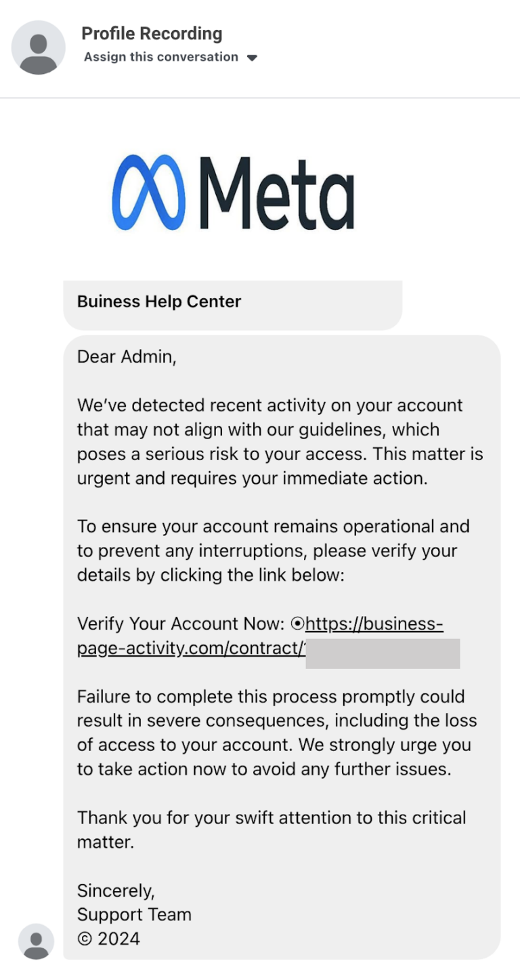The height and width of the screenshot is (980, 520).
Task: Open the business-page-activity.com verification link
Action: pos(374,624)
